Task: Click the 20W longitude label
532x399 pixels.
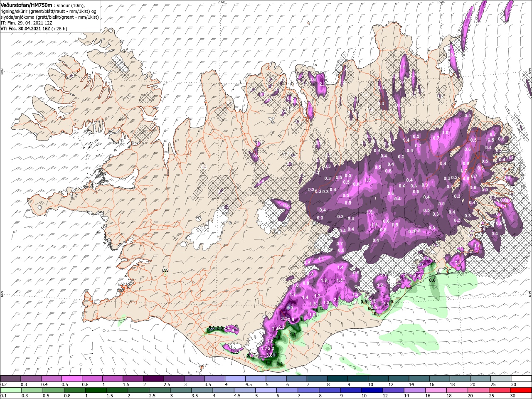Action: (x=221, y=2)
